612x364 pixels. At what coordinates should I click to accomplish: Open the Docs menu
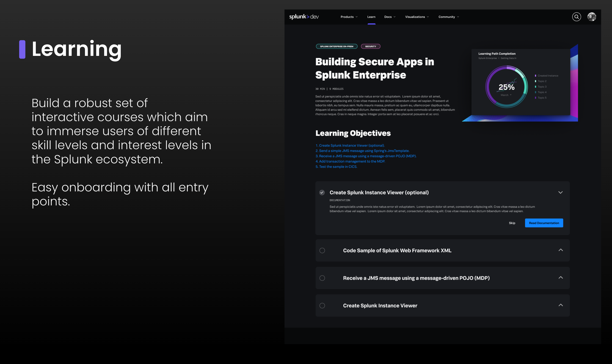(390, 17)
